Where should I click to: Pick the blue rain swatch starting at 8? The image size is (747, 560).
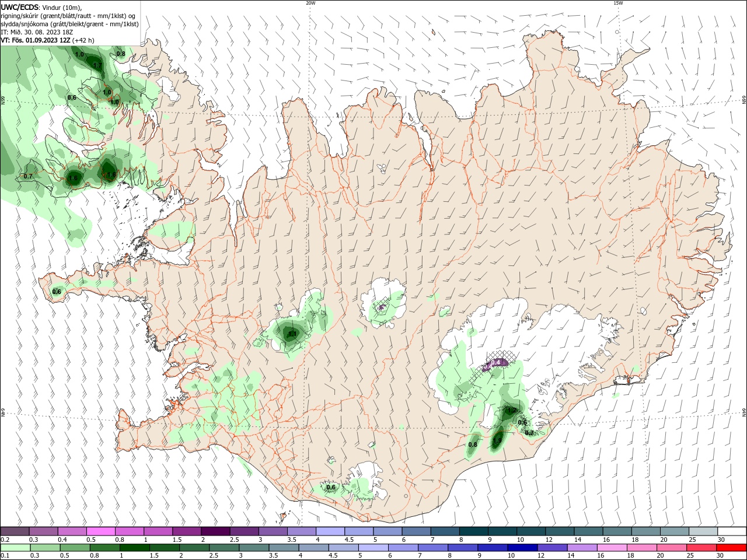pyautogui.click(x=464, y=548)
